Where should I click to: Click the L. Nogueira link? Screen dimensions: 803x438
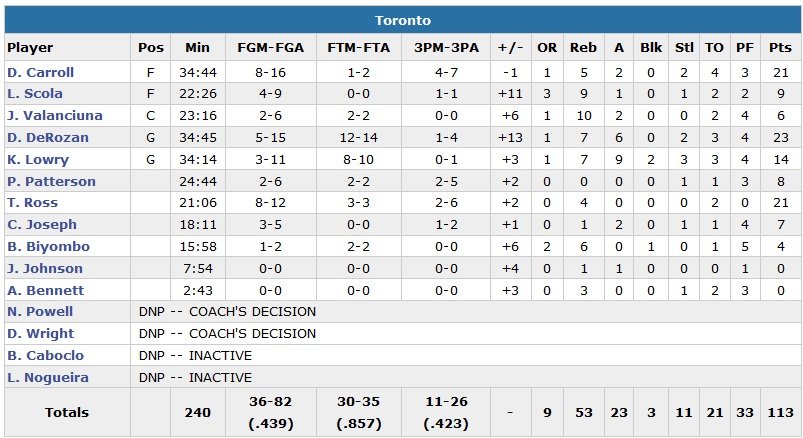(x=47, y=378)
